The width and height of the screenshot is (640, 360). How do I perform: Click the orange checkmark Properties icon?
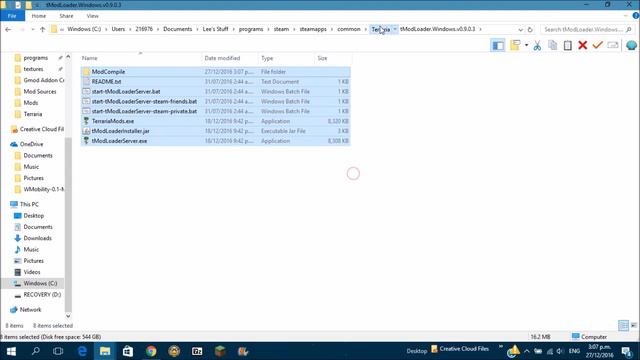(x=598, y=45)
